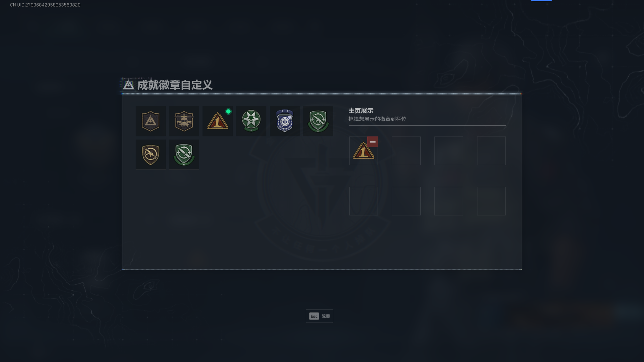Click the second empty bottom-row showcase slot

(x=406, y=201)
